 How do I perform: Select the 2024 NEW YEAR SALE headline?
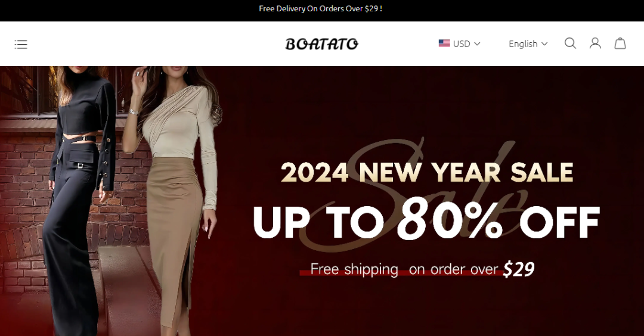(427, 172)
